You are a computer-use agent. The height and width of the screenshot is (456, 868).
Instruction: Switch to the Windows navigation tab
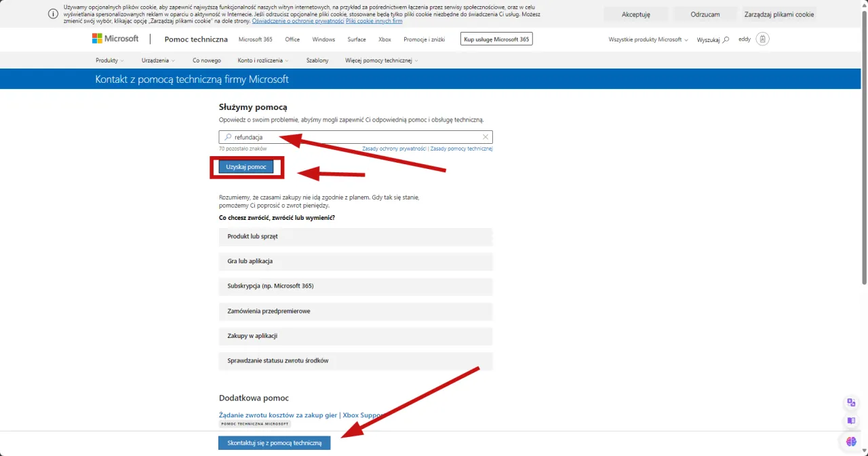point(323,39)
